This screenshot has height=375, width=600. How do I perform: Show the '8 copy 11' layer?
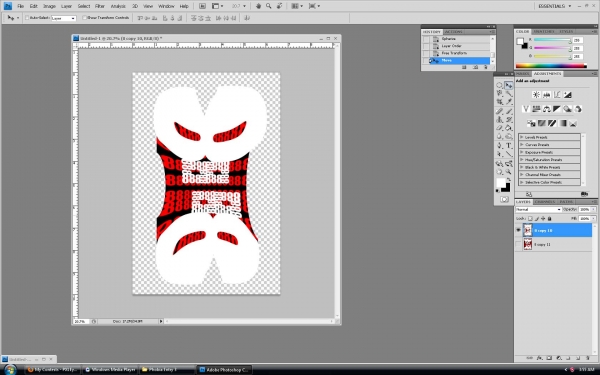(x=518, y=244)
